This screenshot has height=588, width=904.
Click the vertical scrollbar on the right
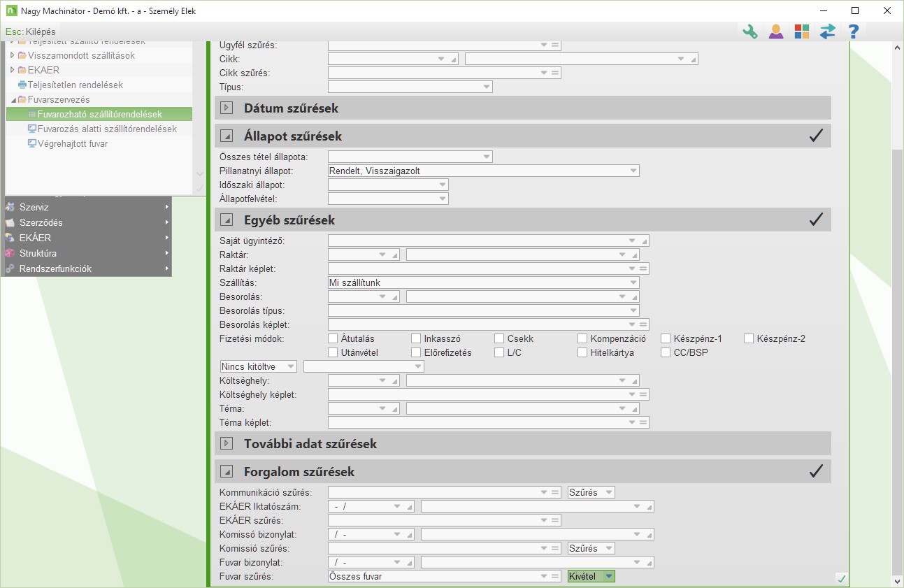(898, 350)
